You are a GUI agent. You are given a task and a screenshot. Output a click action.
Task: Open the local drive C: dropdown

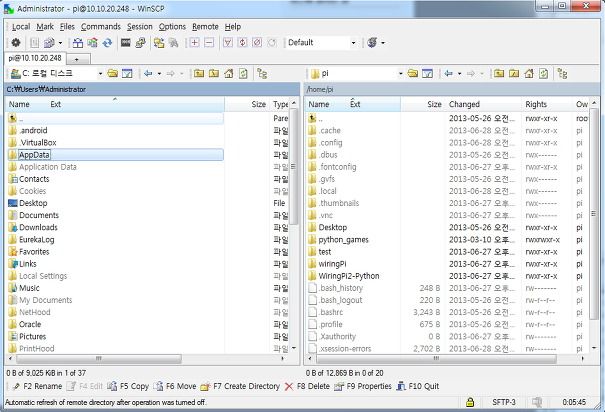coord(100,73)
